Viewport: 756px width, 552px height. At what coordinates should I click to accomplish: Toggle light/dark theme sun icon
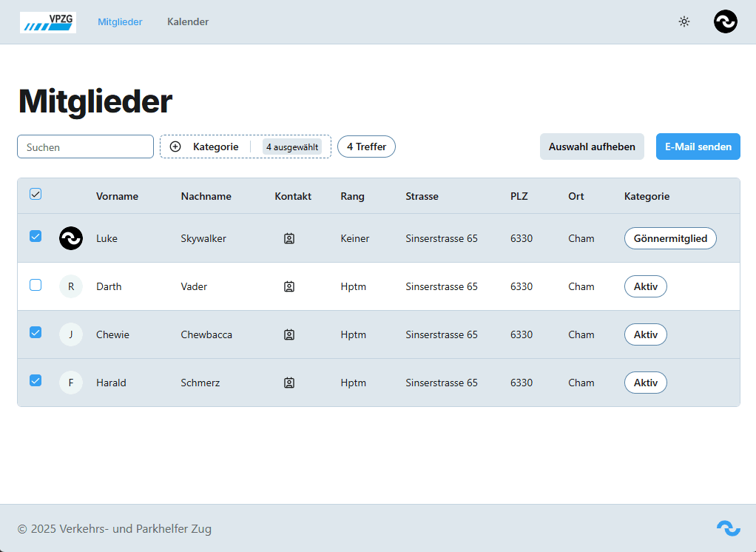684,21
